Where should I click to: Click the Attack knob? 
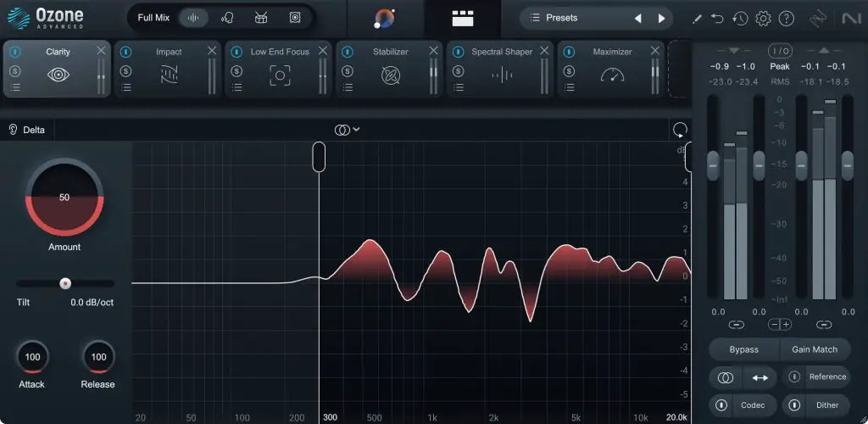point(32,357)
